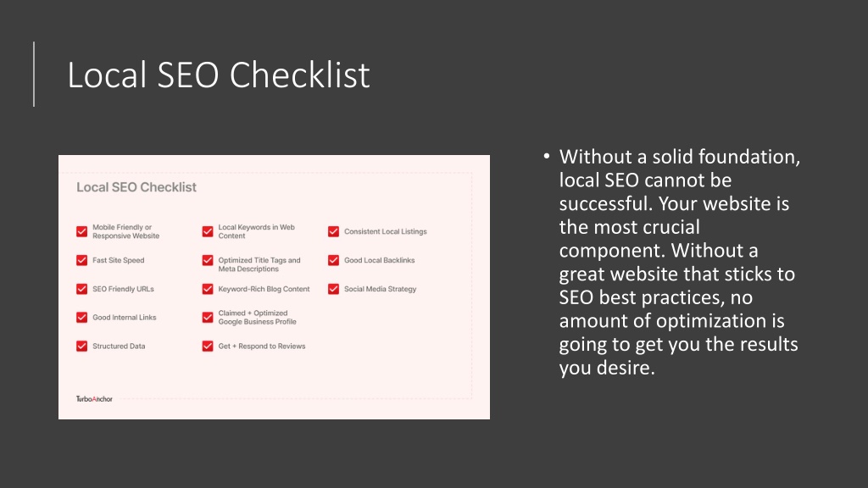Click the Social Media Strategy label text
This screenshot has width=868, height=488.
(381, 289)
